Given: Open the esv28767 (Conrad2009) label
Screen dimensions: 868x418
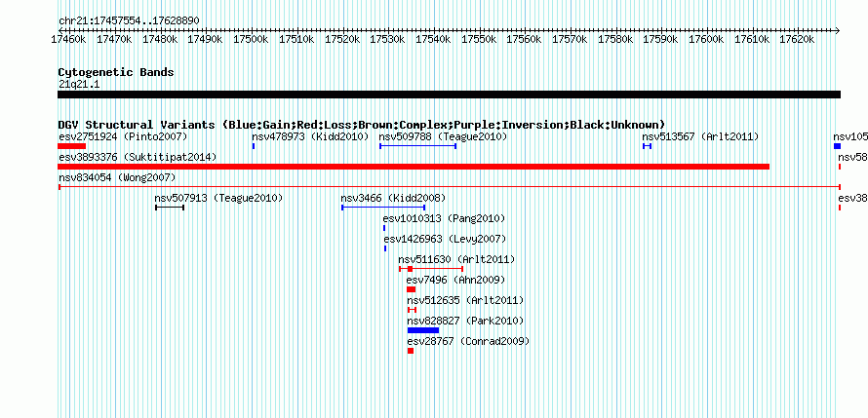Looking at the screenshot, I should coord(468,341).
